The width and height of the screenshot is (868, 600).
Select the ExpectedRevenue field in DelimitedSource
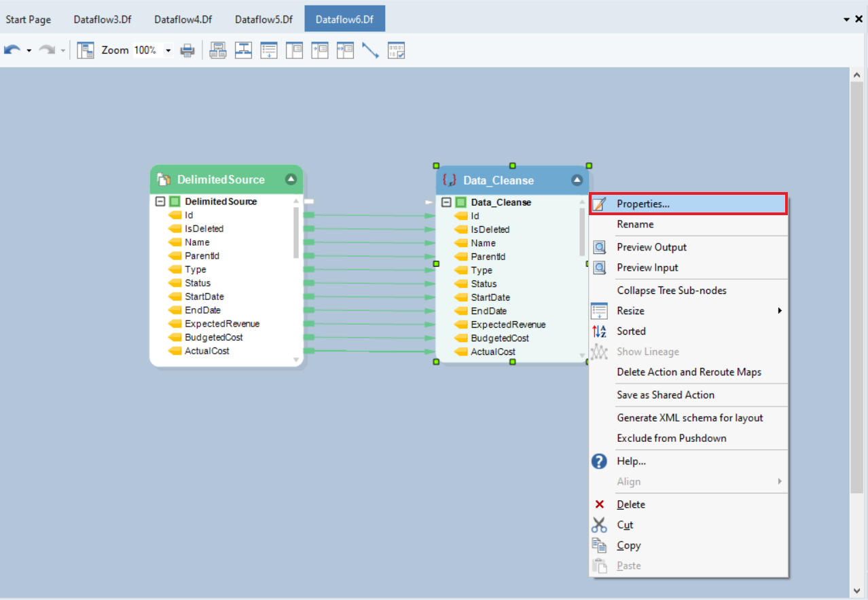coord(221,324)
